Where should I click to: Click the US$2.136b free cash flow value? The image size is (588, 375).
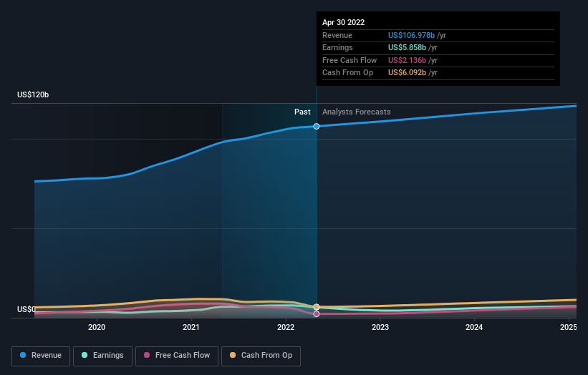coord(407,60)
